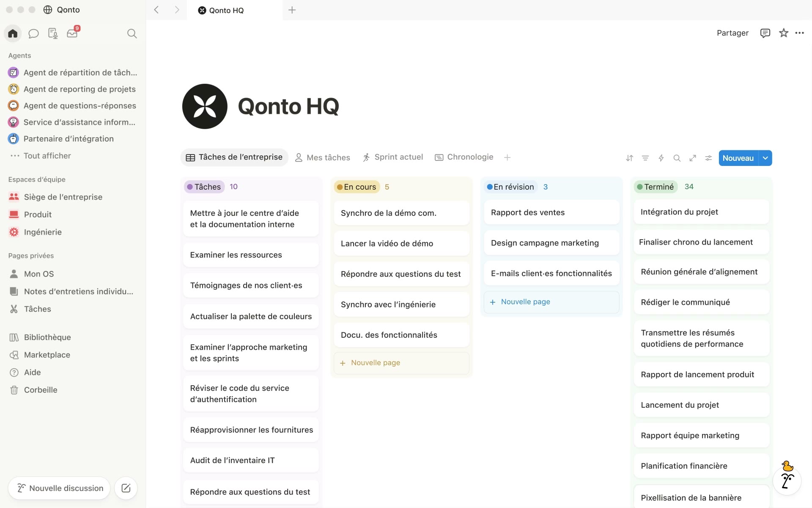Star the Qonto HQ page as favorite

pos(784,33)
